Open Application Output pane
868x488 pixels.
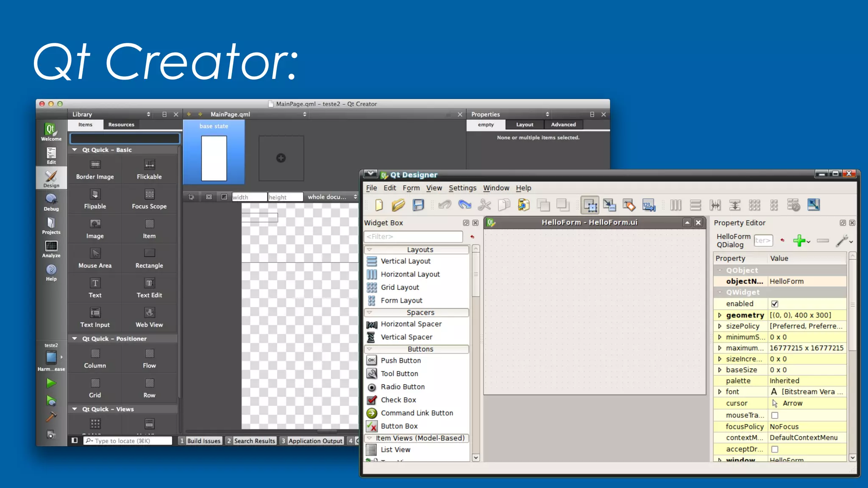coord(312,441)
